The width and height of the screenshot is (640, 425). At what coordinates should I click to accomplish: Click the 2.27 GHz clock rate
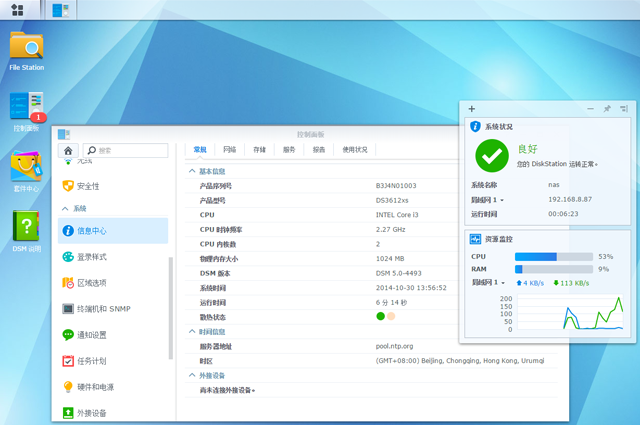391,229
